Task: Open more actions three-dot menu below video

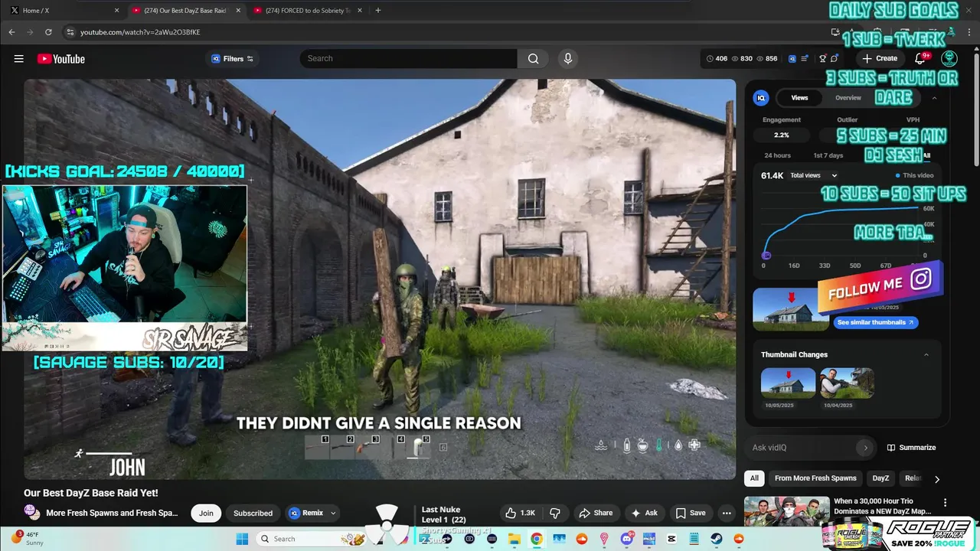Action: click(x=726, y=513)
